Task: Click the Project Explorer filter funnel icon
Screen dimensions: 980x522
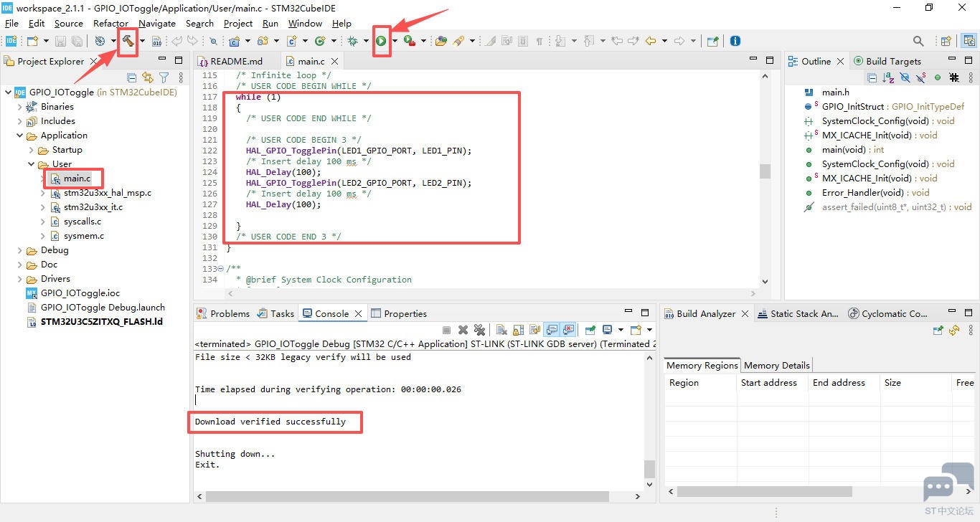Action: point(164,77)
